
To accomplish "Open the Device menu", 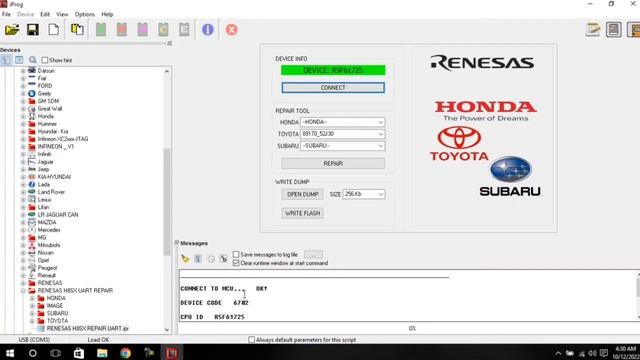I will [x=25, y=14].
